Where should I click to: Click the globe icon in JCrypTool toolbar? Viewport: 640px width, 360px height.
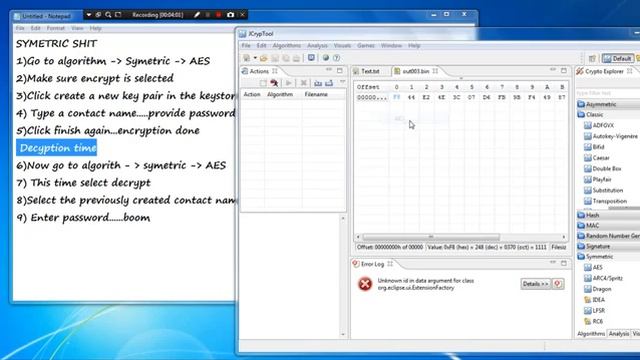[326, 58]
